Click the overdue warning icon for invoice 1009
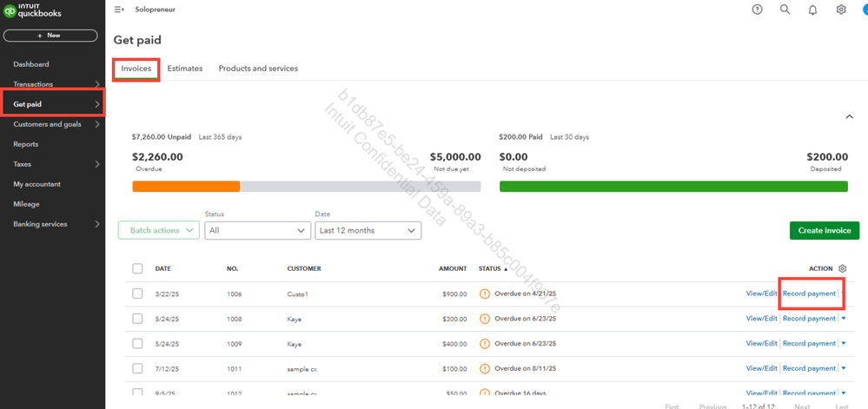 click(x=485, y=344)
